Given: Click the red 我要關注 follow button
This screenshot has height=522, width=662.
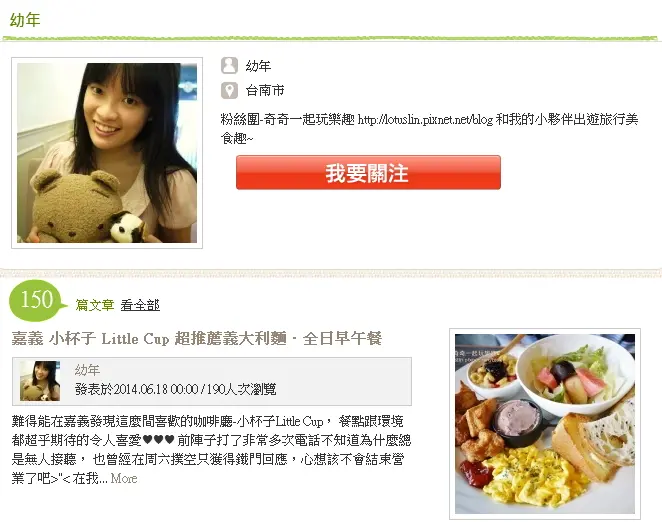Looking at the screenshot, I should coord(368,172).
